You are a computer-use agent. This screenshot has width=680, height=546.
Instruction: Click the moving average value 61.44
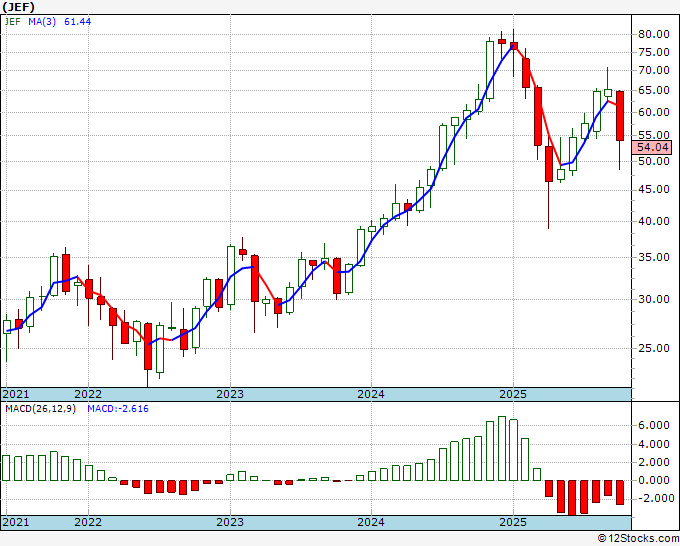[78, 22]
